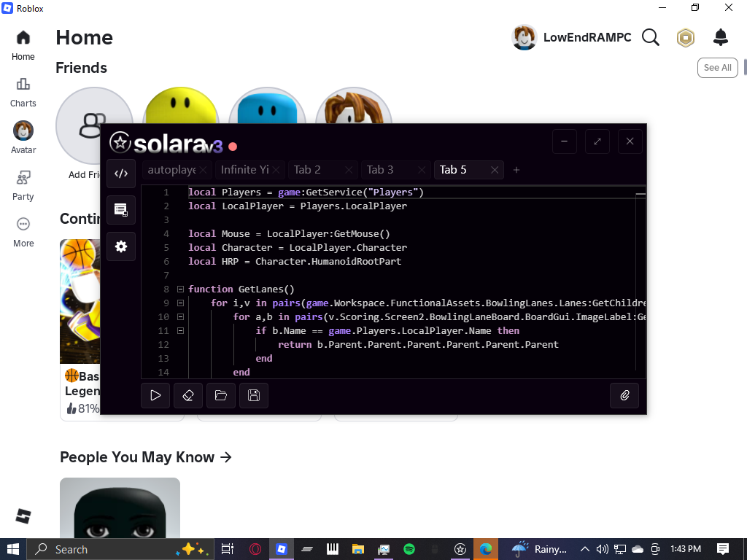Open the Rainy weather widget
This screenshot has width=747, height=560.
click(x=539, y=549)
